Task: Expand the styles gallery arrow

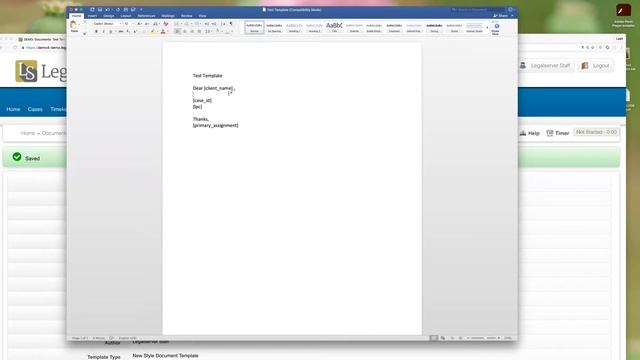Action: click(487, 27)
